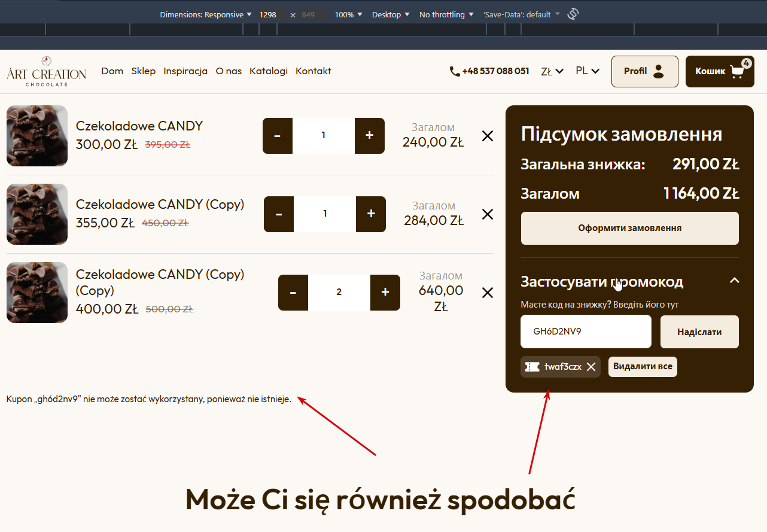Screen dimensions: 767x532
Task: Click the total 1 164,00 ZŁ
Action: (701, 193)
